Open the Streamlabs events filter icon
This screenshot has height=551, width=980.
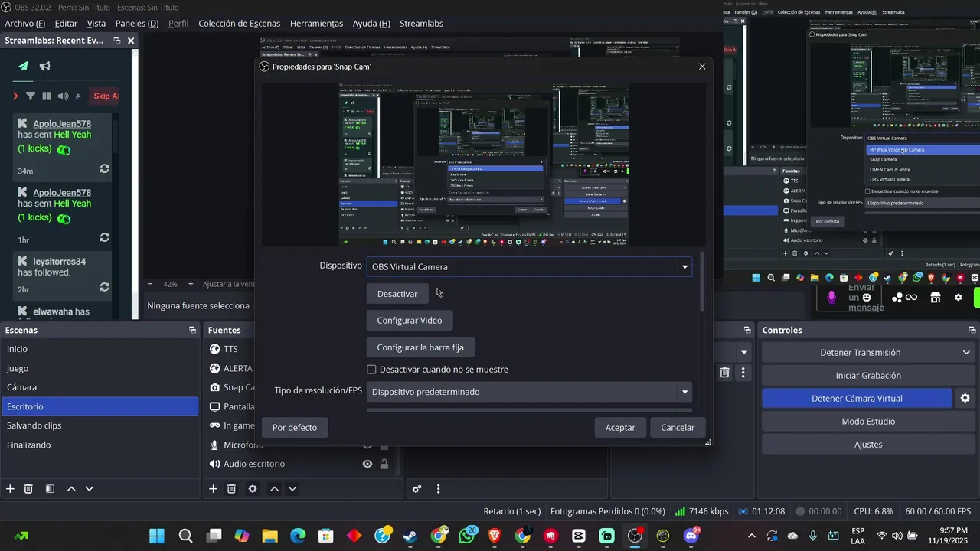point(31,96)
